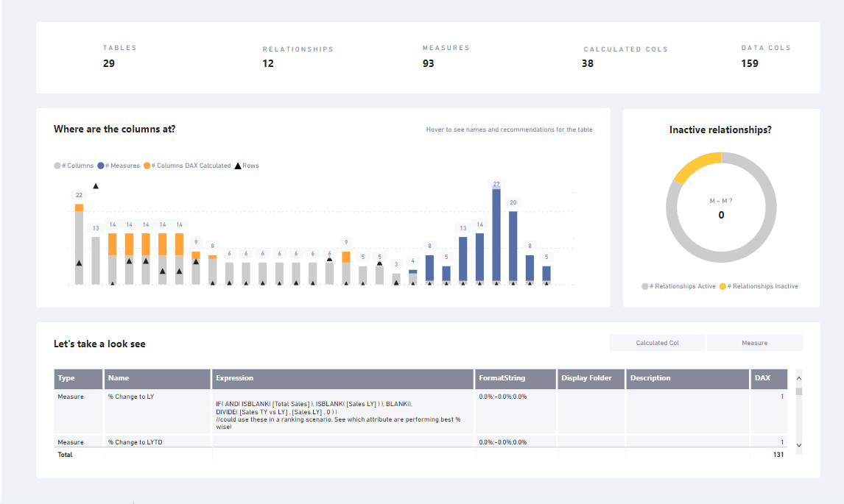Click the blue # Measures legend marker
The image size is (844, 504).
pyautogui.click(x=102, y=166)
